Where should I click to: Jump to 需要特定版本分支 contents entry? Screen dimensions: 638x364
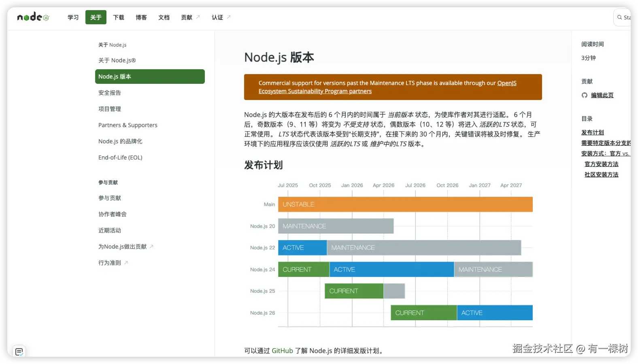coord(606,143)
